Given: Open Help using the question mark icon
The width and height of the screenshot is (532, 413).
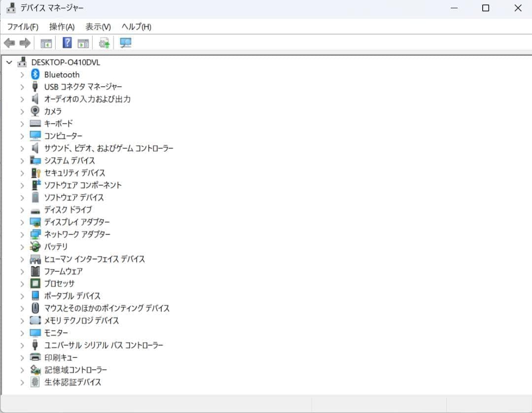Looking at the screenshot, I should tap(66, 43).
